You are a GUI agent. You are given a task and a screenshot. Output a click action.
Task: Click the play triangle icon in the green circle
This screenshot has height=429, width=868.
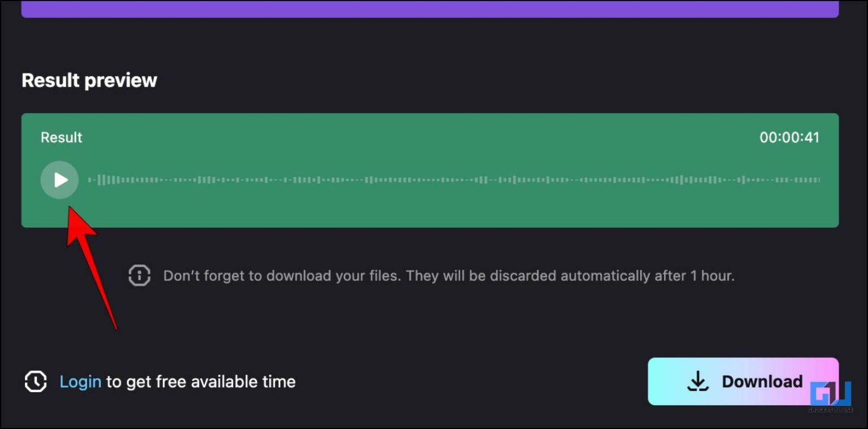(60, 180)
